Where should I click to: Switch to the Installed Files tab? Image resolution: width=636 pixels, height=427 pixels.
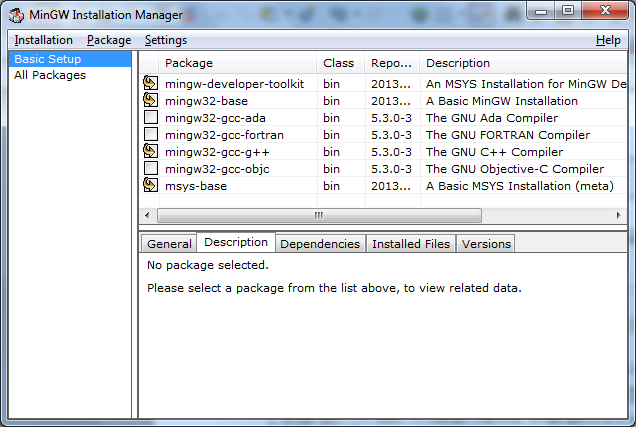click(411, 244)
